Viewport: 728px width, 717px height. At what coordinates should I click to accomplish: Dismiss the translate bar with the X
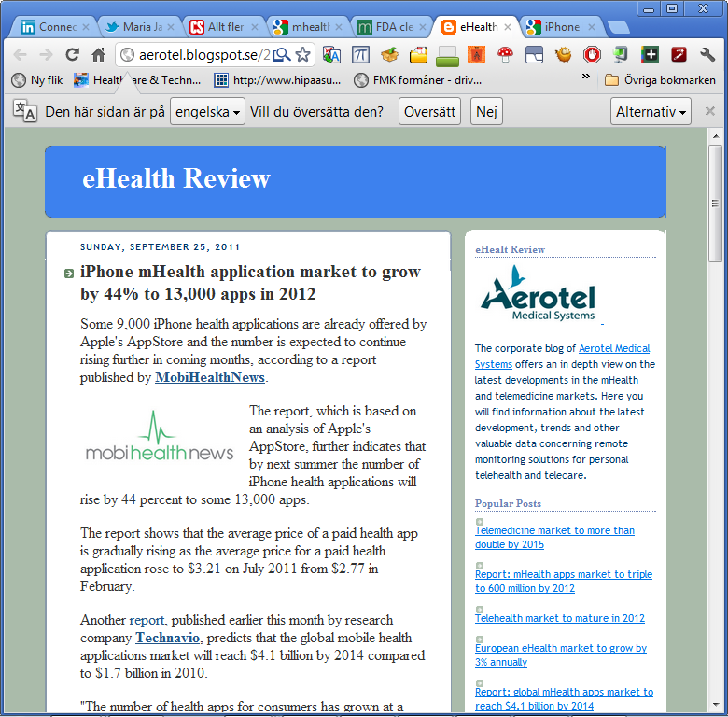(710, 111)
